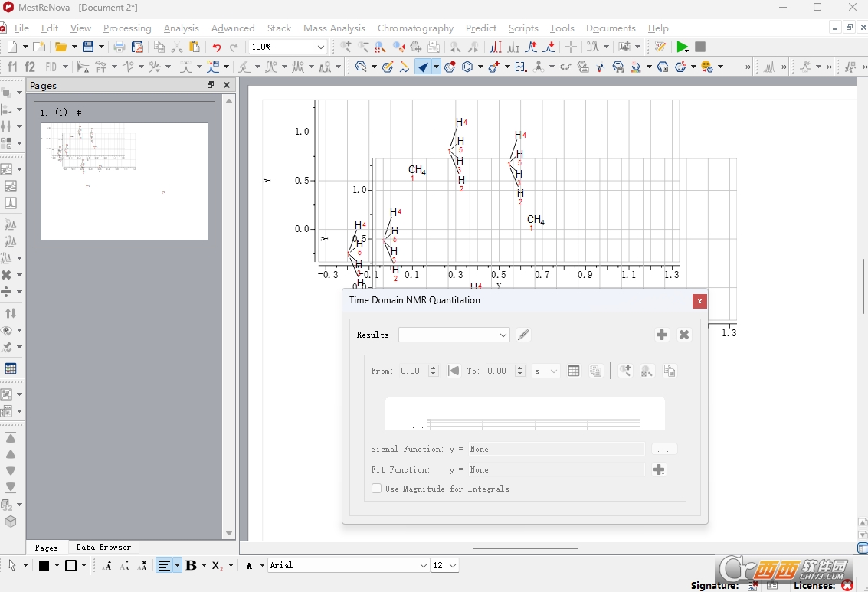Click the white outline color swatch

pyautogui.click(x=70, y=565)
